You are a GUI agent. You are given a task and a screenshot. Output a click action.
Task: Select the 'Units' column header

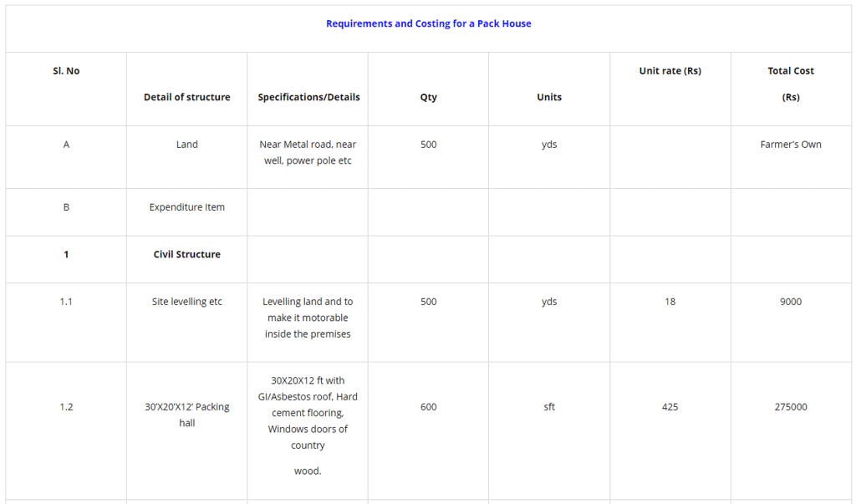(548, 97)
